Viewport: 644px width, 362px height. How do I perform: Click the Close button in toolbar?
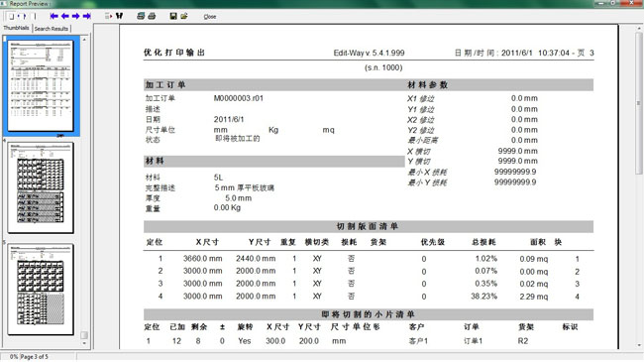pos(210,17)
